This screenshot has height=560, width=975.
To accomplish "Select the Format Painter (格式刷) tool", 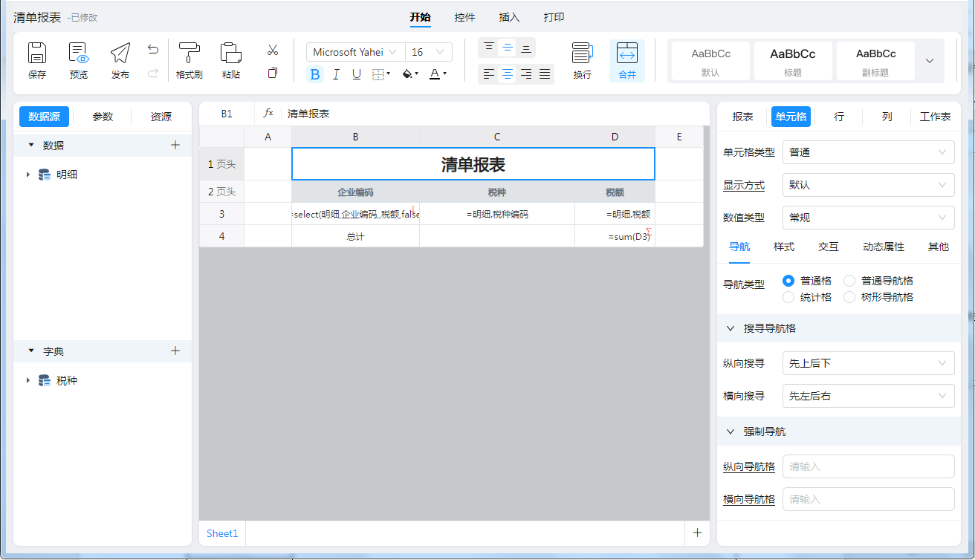I will point(190,54).
